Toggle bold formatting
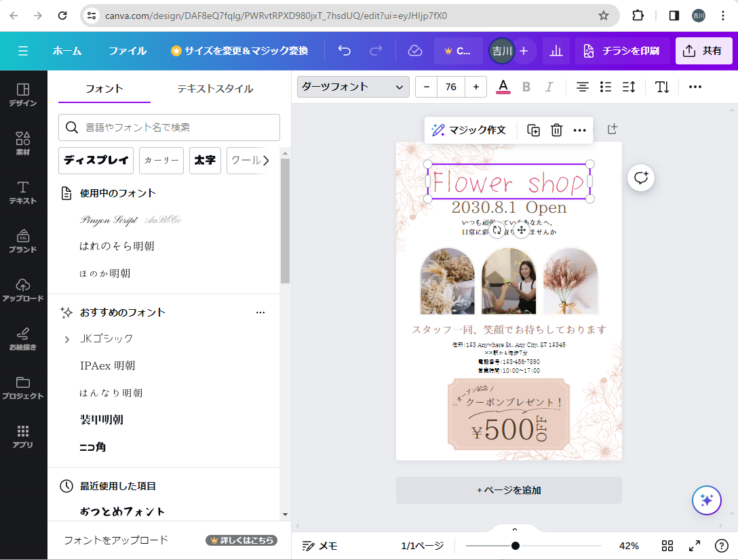 coord(526,87)
